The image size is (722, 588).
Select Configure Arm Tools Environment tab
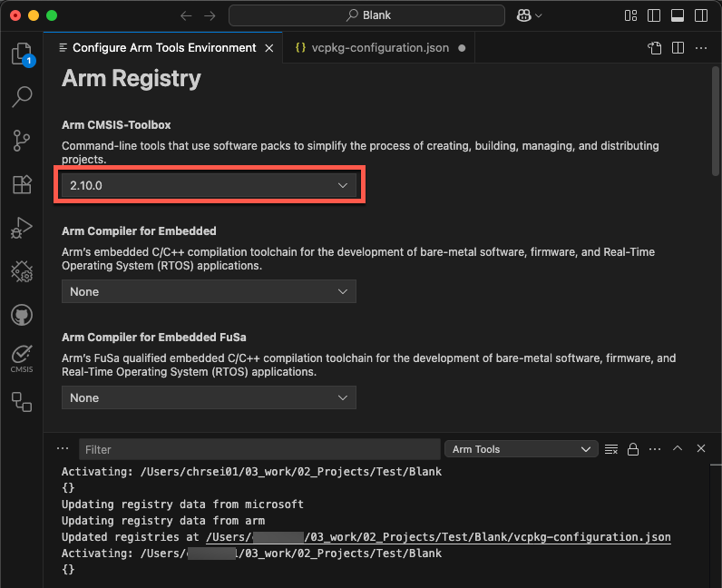[163, 48]
